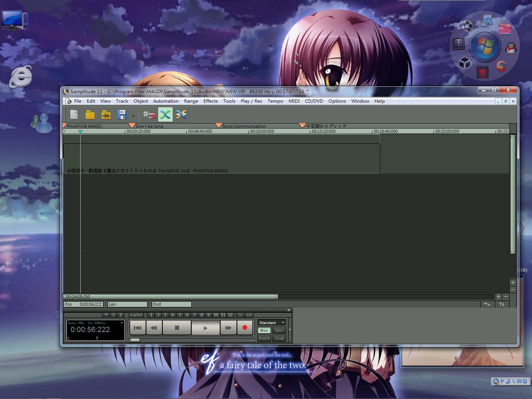
Task: Click the undo arrow button in transport row
Action: click(106, 315)
